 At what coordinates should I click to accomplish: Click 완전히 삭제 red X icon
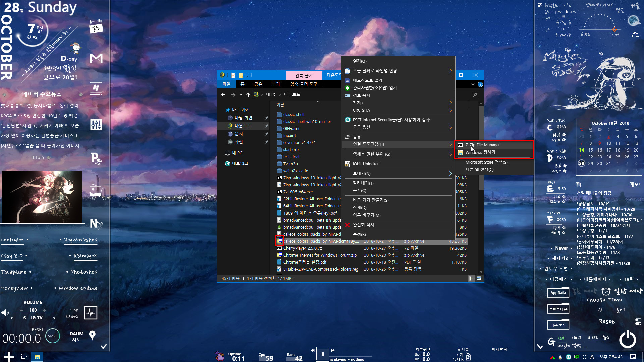point(347,225)
